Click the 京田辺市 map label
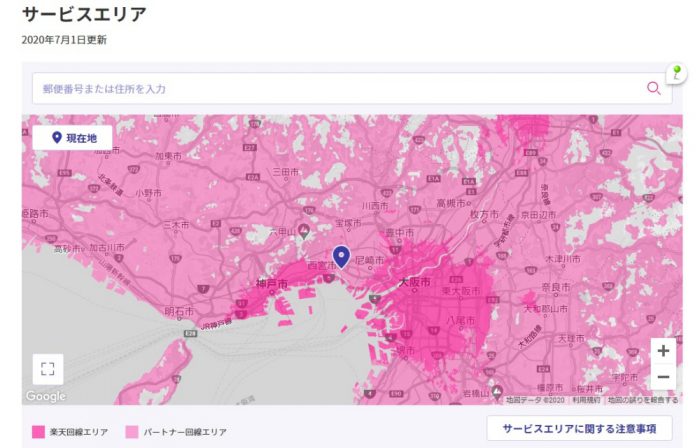The image size is (700, 448). coord(538,215)
